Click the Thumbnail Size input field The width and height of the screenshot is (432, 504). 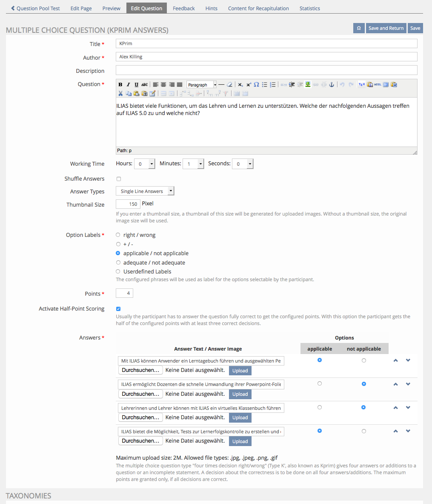(x=128, y=204)
